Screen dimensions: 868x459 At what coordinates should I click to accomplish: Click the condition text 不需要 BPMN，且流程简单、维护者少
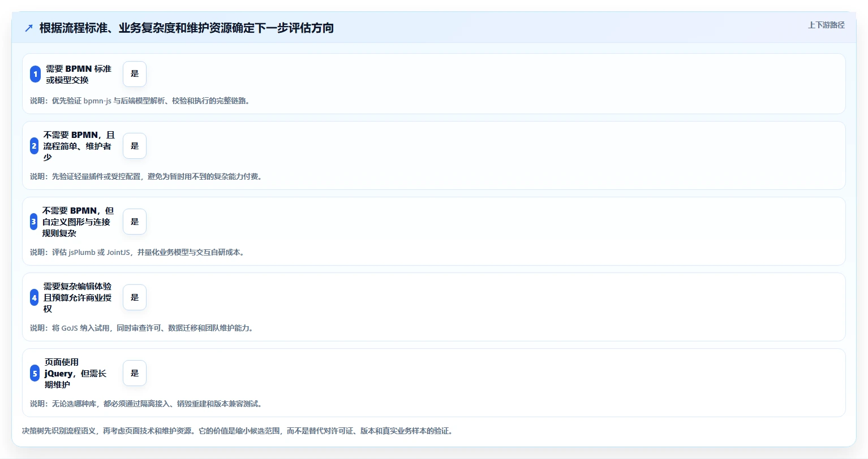tap(79, 146)
